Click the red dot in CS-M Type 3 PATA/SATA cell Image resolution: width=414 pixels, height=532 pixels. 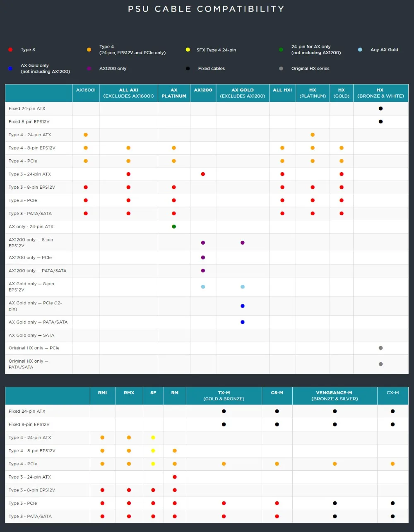point(277,517)
